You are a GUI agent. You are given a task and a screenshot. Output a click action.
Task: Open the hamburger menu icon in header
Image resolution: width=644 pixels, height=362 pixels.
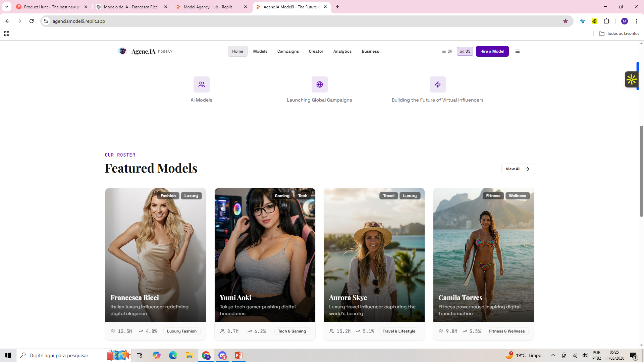point(517,51)
